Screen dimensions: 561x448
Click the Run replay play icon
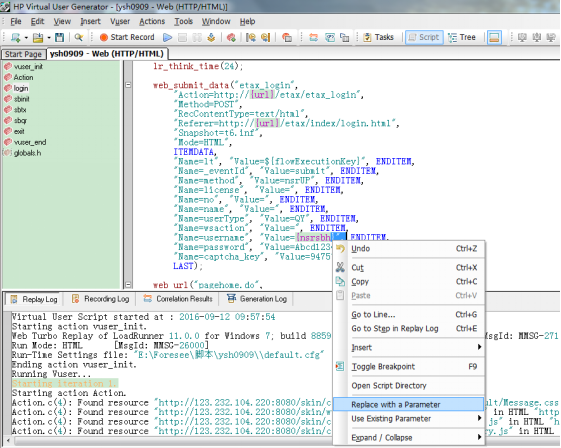(167, 37)
